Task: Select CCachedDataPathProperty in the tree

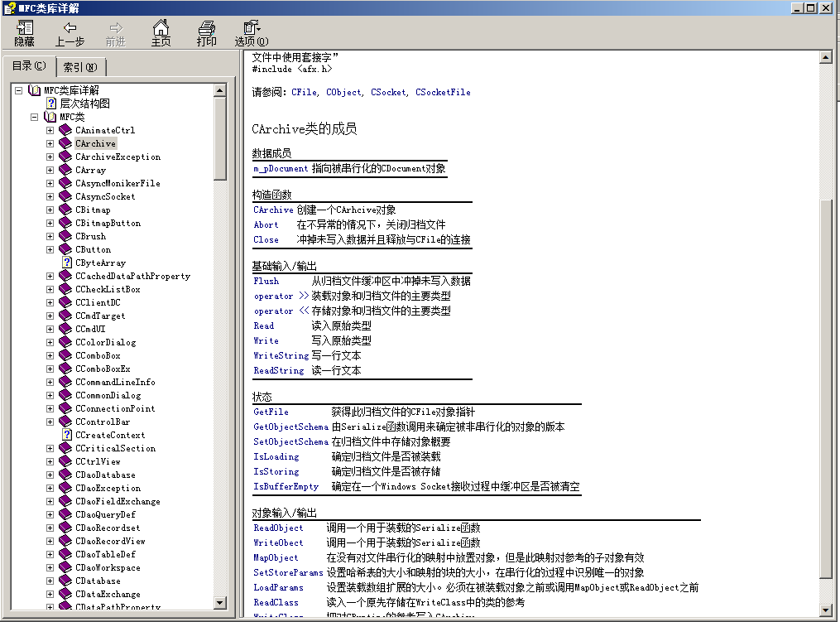Action: (x=132, y=276)
